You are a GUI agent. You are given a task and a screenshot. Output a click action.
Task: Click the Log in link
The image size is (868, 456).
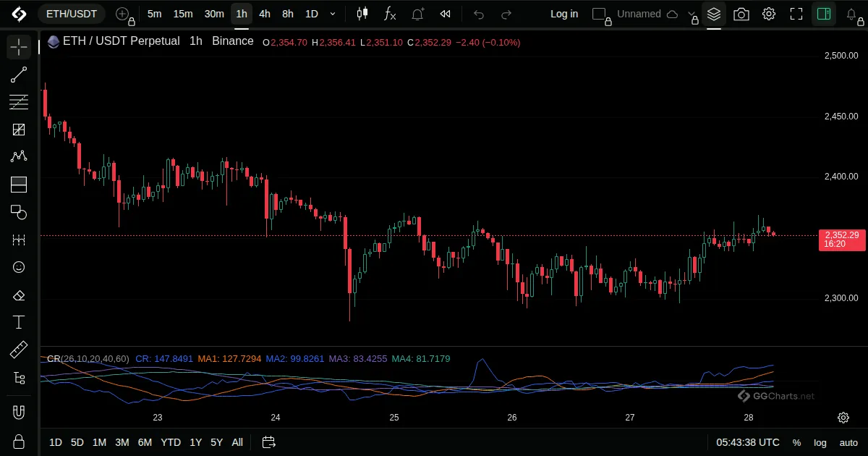point(564,14)
